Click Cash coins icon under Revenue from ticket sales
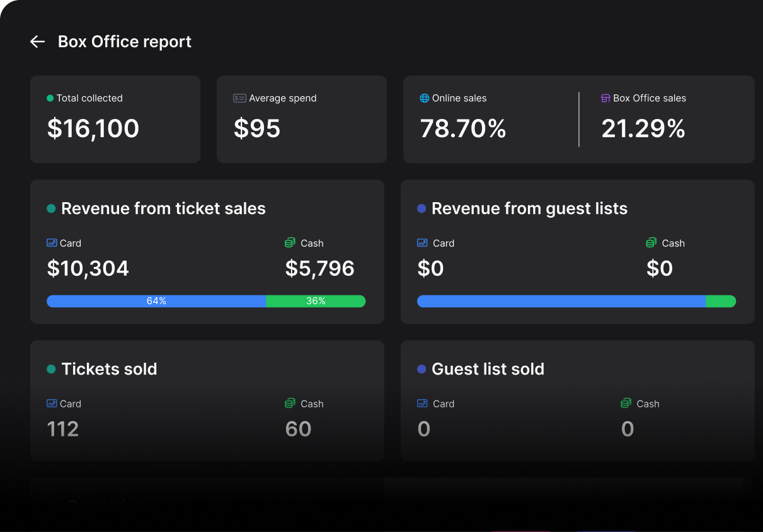The height and width of the screenshot is (532, 763). point(290,243)
